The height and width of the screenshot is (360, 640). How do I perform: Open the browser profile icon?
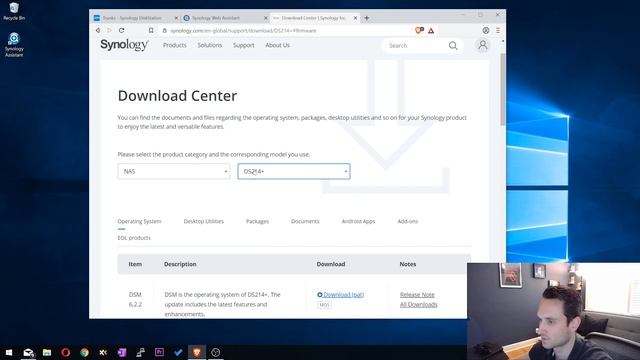click(486, 31)
